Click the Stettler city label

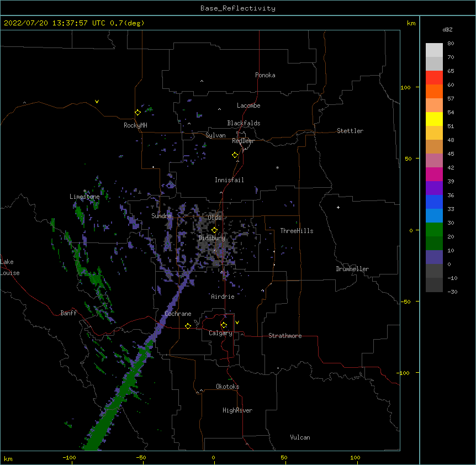350,131
